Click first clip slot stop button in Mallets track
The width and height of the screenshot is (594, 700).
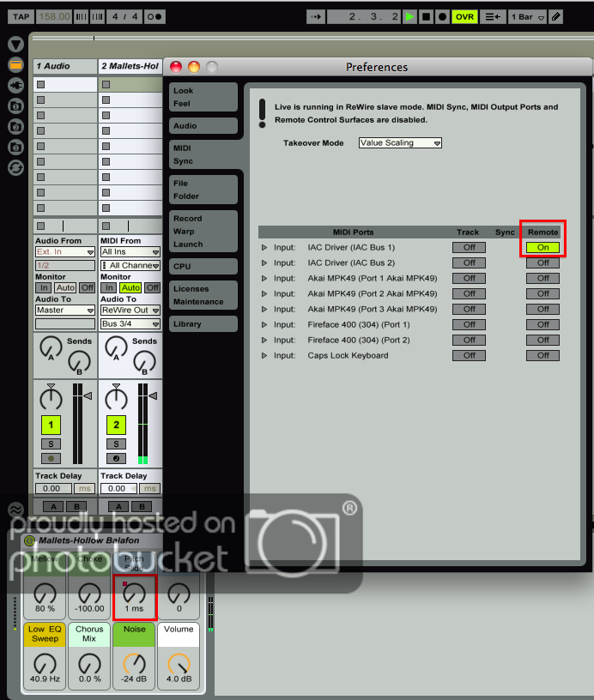[x=106, y=84]
